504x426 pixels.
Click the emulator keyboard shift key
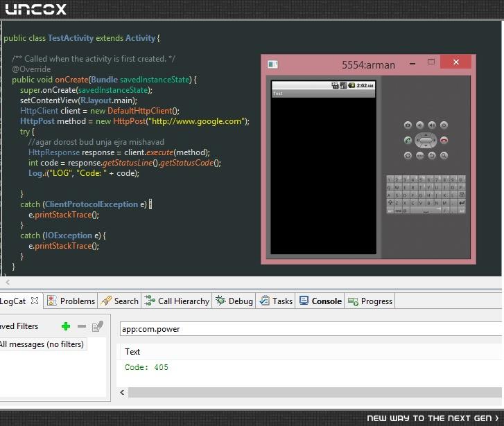(390, 203)
